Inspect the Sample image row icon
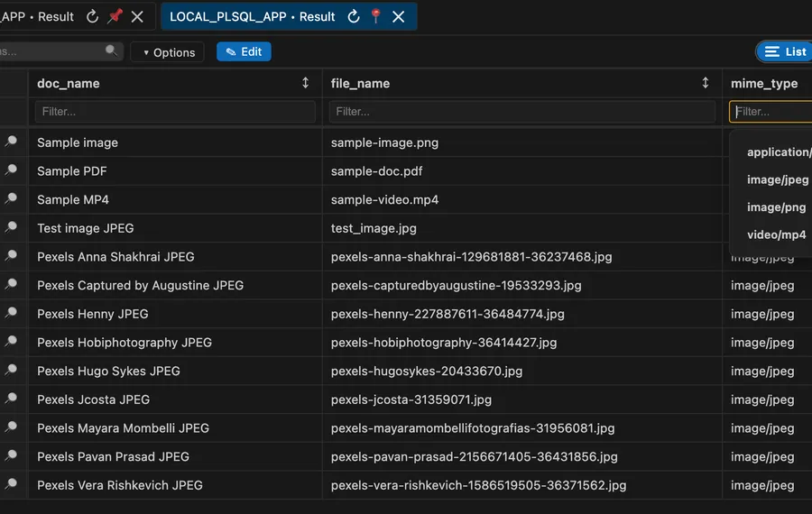 11,142
